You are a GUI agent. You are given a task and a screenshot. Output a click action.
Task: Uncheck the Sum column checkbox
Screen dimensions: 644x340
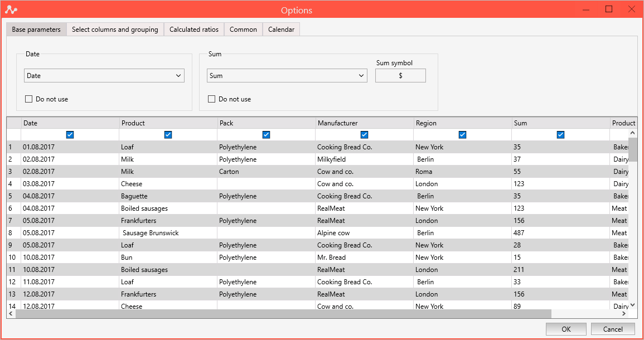click(560, 135)
